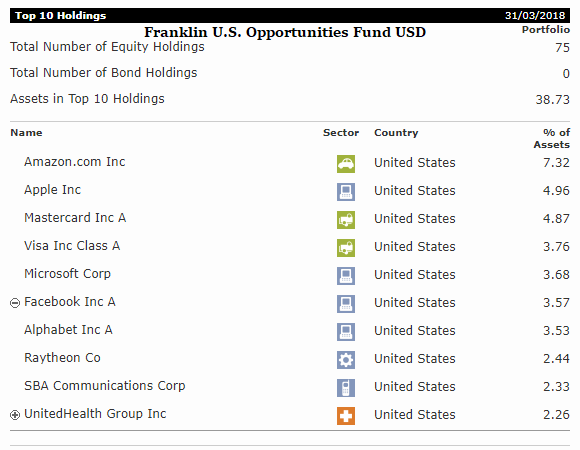Screen dimensions: 580x450
Task: Click Facebook Inc A technology sector icon
Action: pos(346,304)
